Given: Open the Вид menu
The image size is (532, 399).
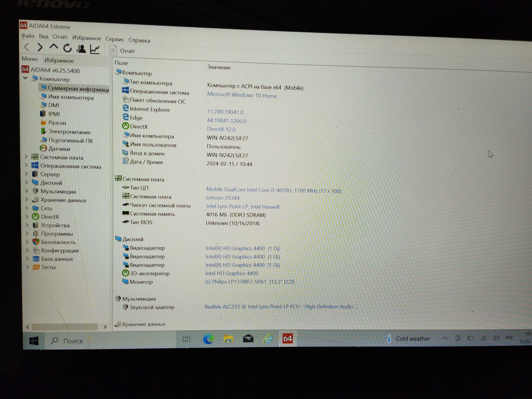Looking at the screenshot, I should (44, 36).
